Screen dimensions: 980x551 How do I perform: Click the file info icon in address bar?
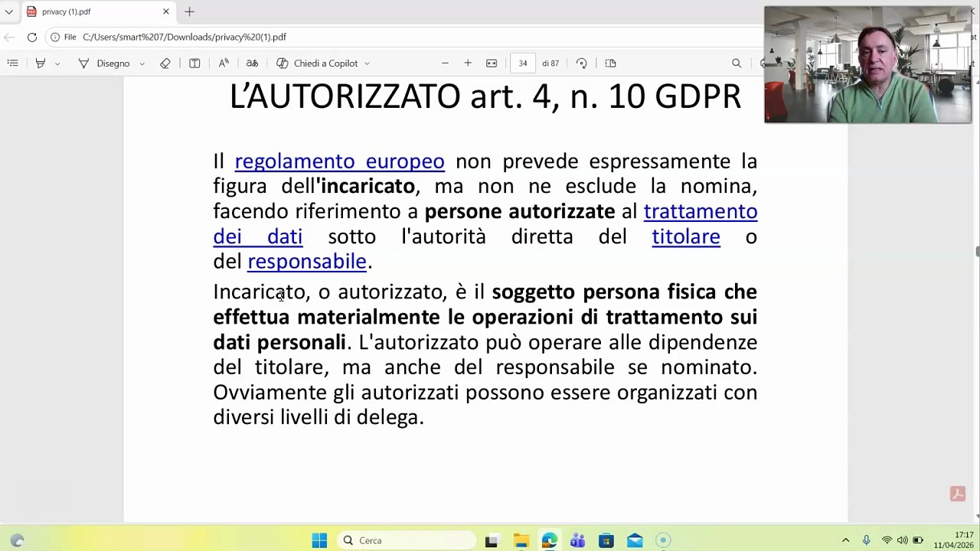55,37
